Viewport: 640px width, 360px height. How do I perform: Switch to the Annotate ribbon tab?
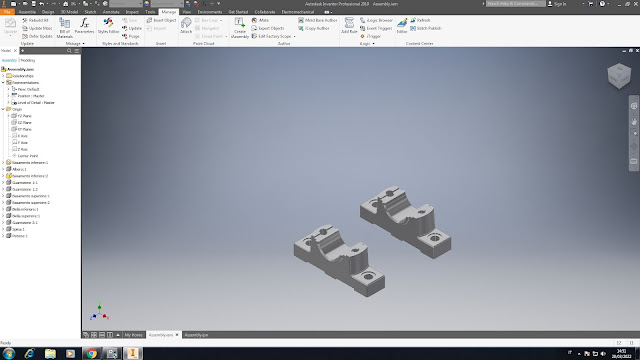tap(111, 12)
